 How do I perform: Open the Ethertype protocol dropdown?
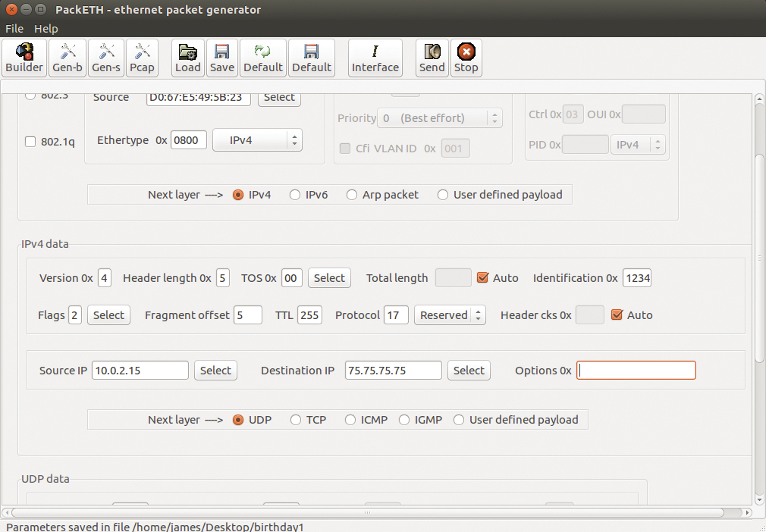pos(257,139)
